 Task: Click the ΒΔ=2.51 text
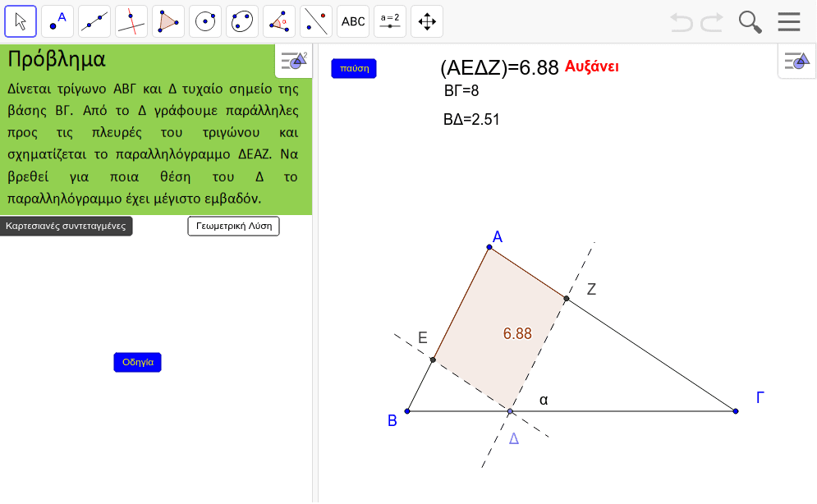[x=471, y=120]
